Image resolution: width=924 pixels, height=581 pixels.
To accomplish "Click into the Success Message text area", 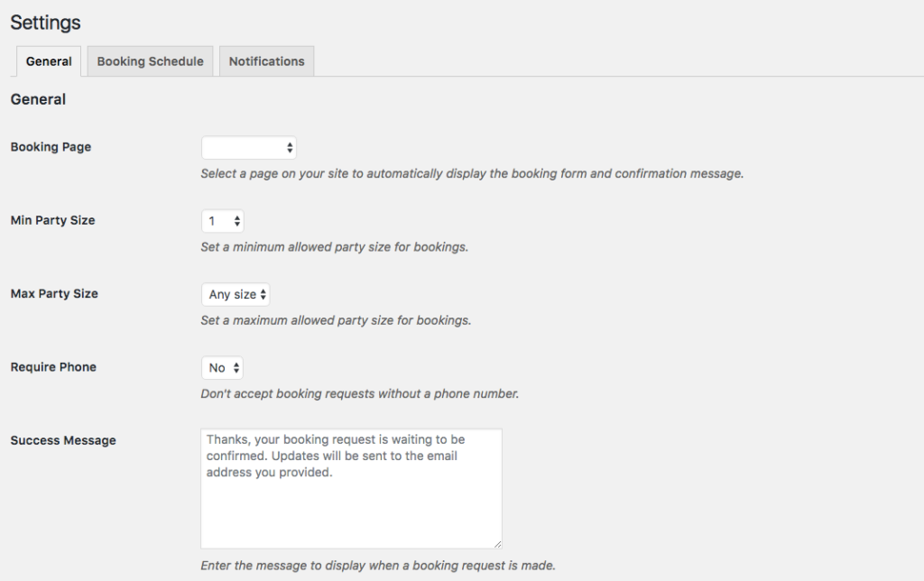I will 351,488.
